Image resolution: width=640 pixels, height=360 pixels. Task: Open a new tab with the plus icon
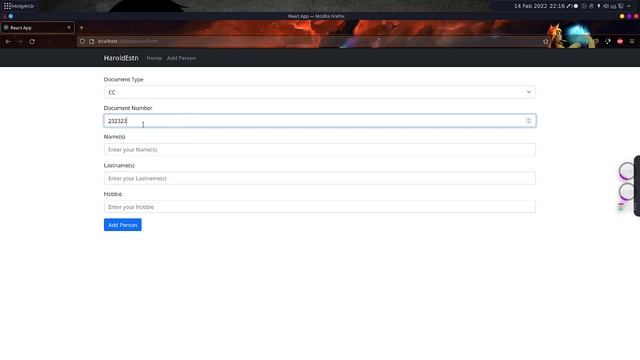[x=82, y=28]
